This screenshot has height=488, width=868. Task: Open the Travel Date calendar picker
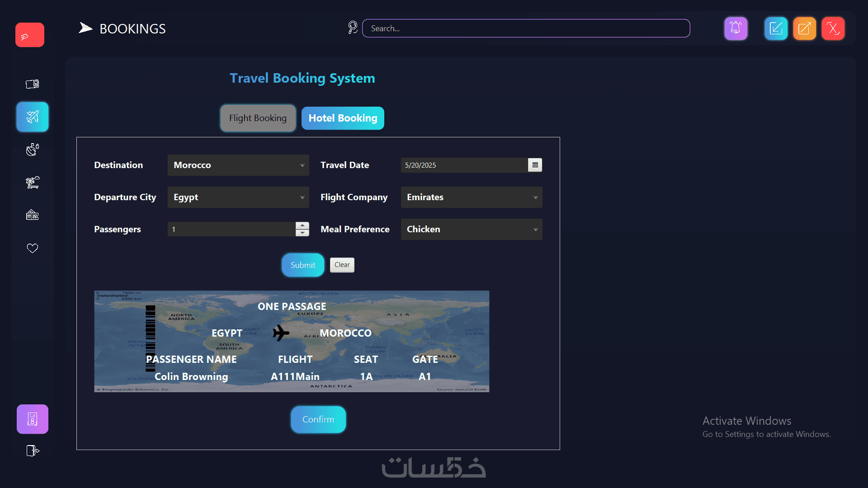(535, 165)
